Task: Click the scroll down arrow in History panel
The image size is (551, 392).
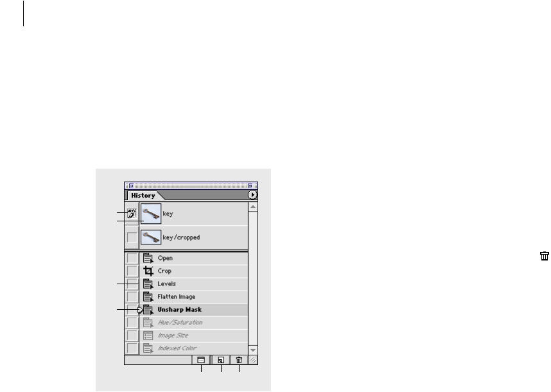Action: pyautogui.click(x=252, y=350)
